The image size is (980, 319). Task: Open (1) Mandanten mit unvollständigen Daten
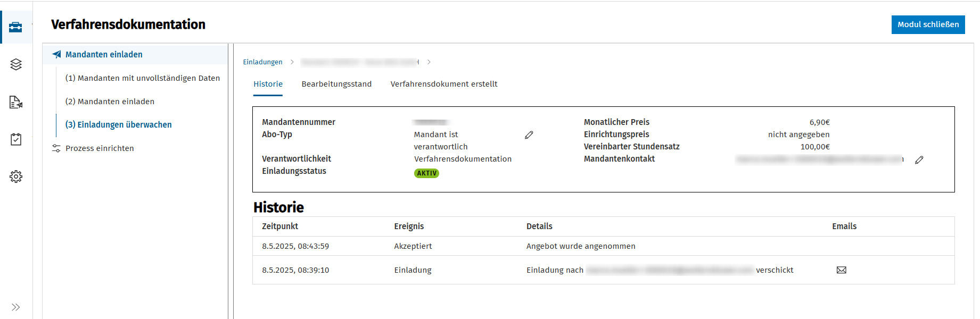pos(143,78)
